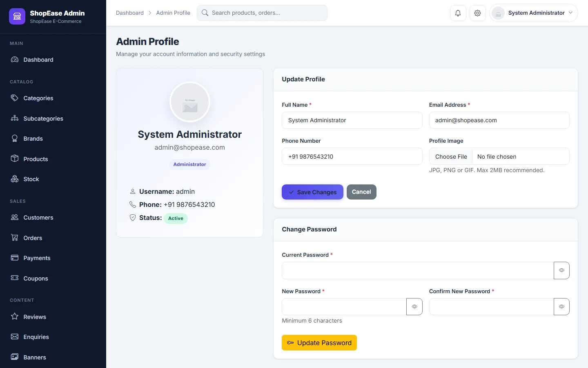Click the Administrator role badge

point(189,164)
